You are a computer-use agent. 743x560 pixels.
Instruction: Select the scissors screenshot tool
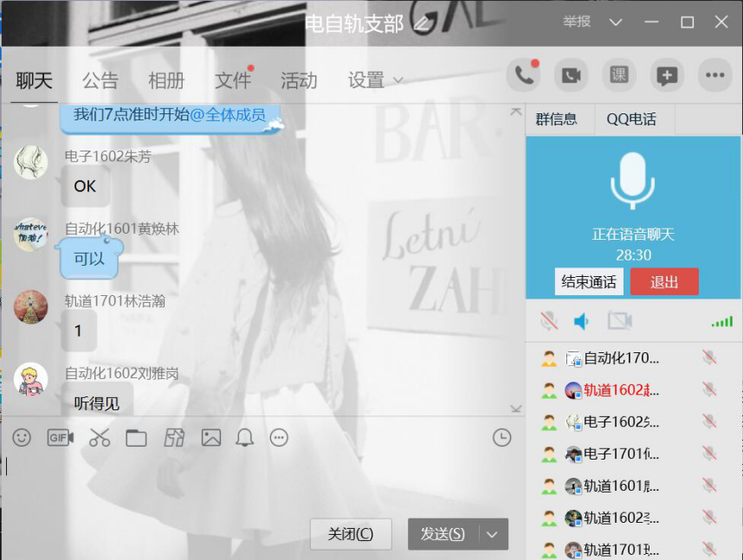[100, 438]
